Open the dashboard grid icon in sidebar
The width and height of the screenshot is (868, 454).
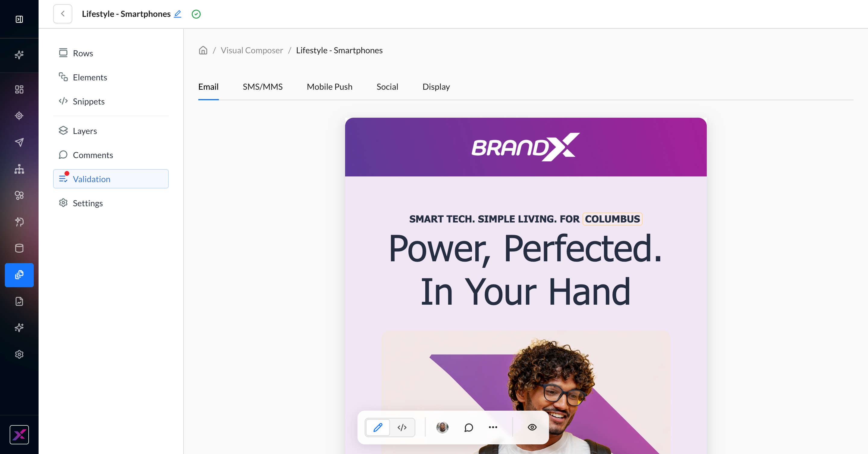tap(19, 89)
